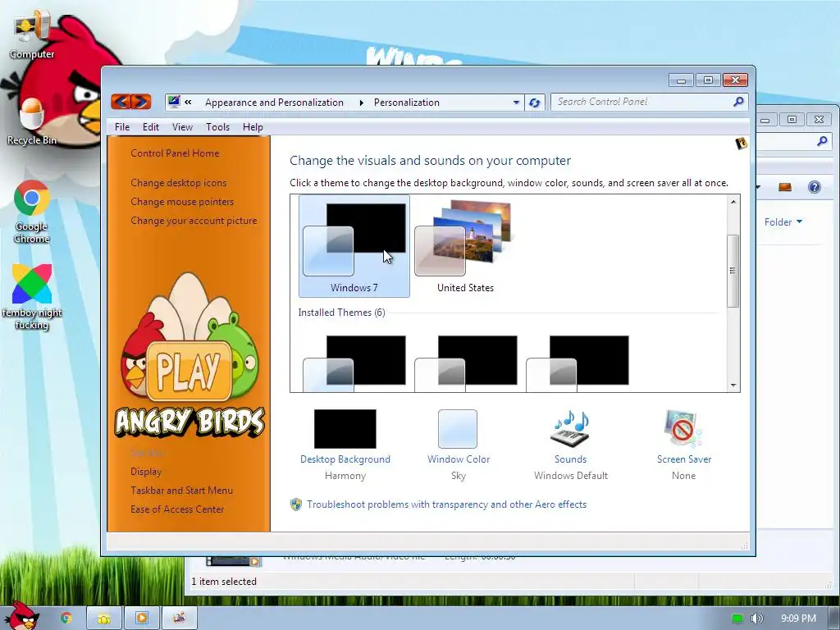Select third installed theme thumbnail
Screen dimensions: 840x630
(577, 362)
